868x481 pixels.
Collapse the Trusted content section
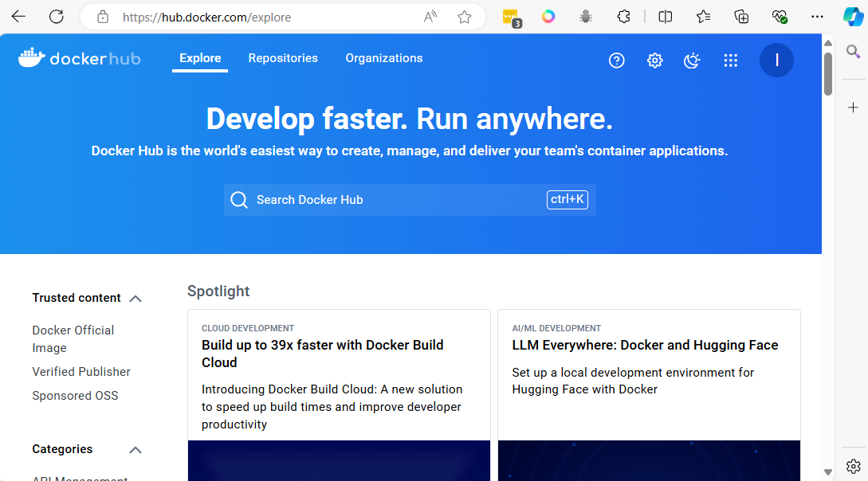pyautogui.click(x=136, y=299)
